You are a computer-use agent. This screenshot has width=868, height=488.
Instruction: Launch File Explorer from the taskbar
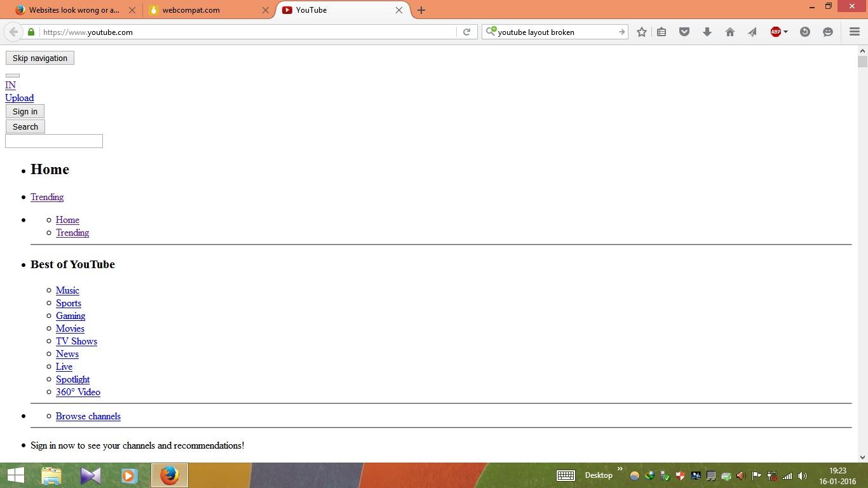coord(51,475)
